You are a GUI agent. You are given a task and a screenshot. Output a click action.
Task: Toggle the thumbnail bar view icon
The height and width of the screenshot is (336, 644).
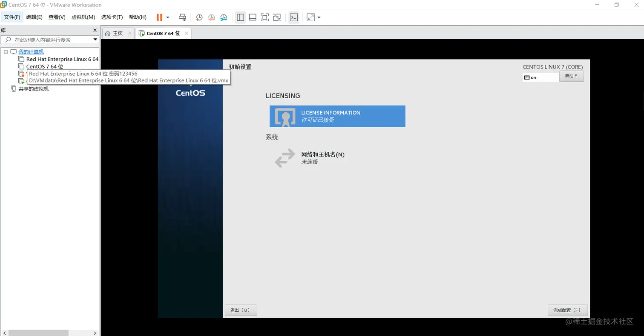point(253,17)
